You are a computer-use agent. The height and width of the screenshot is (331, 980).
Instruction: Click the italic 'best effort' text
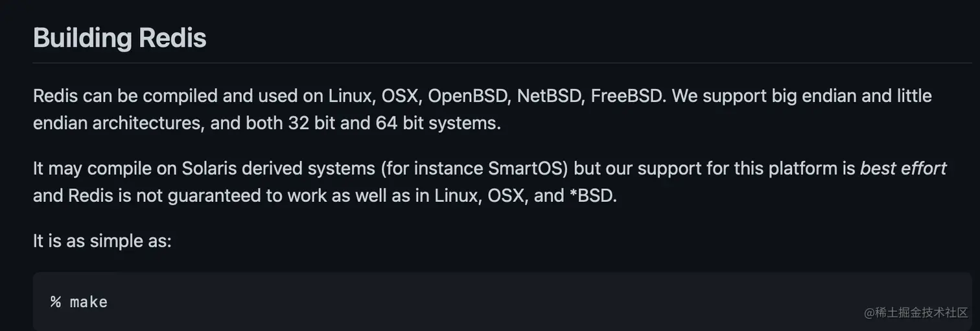click(x=903, y=169)
